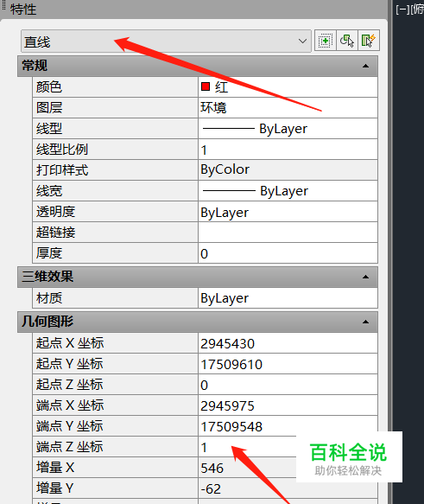Image resolution: width=424 pixels, height=504 pixels.
Task: Click the 打印样式 ByColor value
Action: coord(288,170)
